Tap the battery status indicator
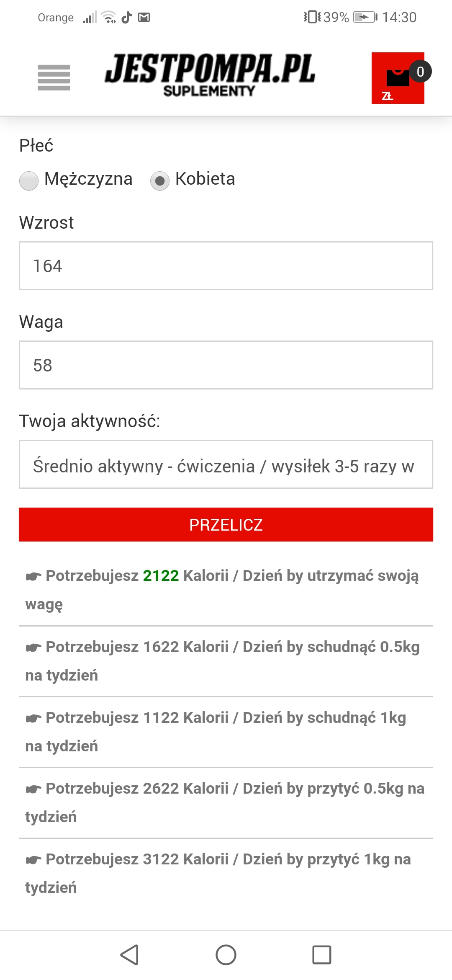The height and width of the screenshot is (980, 452). click(365, 17)
